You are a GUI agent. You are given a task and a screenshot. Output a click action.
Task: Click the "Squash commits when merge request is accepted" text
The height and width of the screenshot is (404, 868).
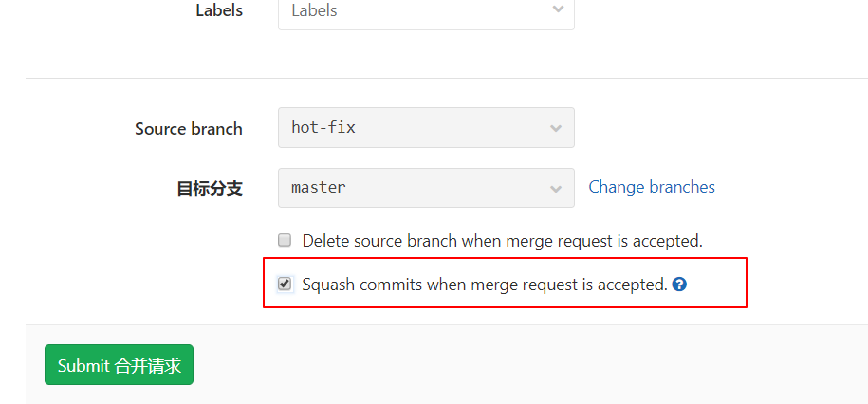pyautogui.click(x=484, y=284)
